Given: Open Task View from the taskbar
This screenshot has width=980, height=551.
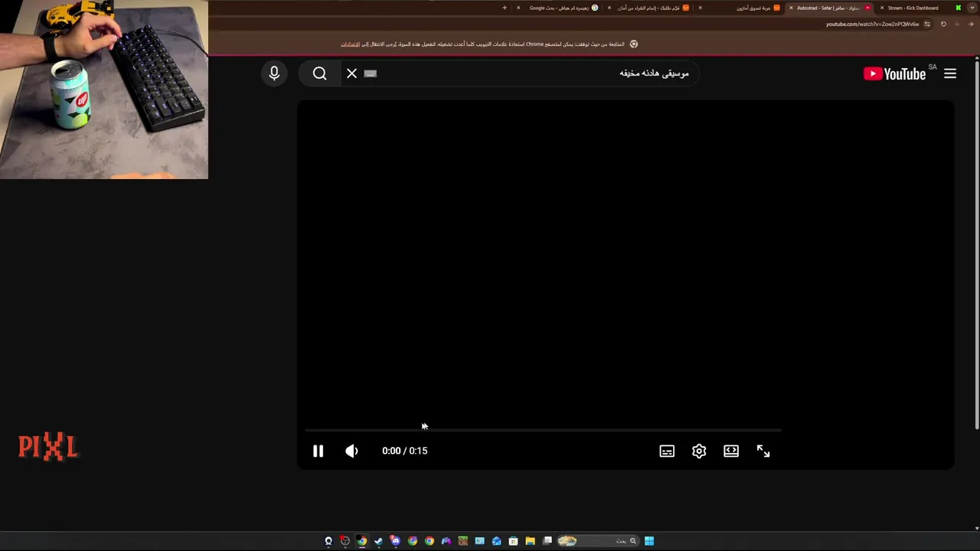Looking at the screenshot, I should 547,541.
